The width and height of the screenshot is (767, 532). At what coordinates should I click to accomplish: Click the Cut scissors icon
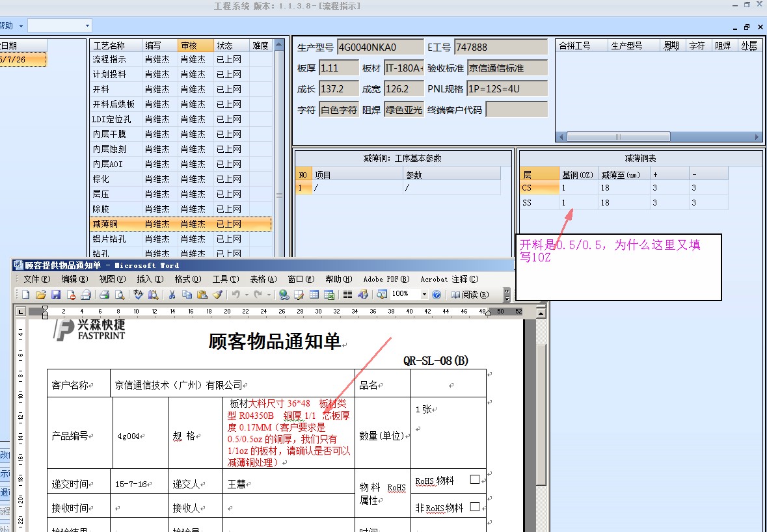tap(172, 295)
